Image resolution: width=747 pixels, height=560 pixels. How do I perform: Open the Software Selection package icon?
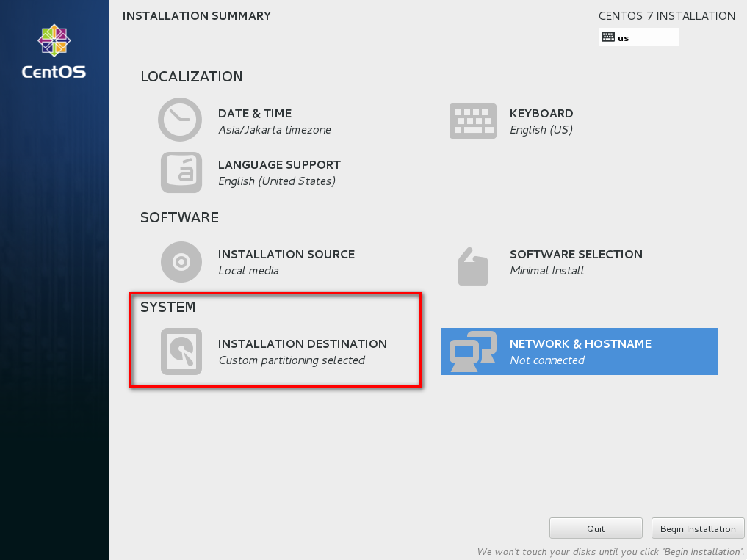[x=472, y=266]
